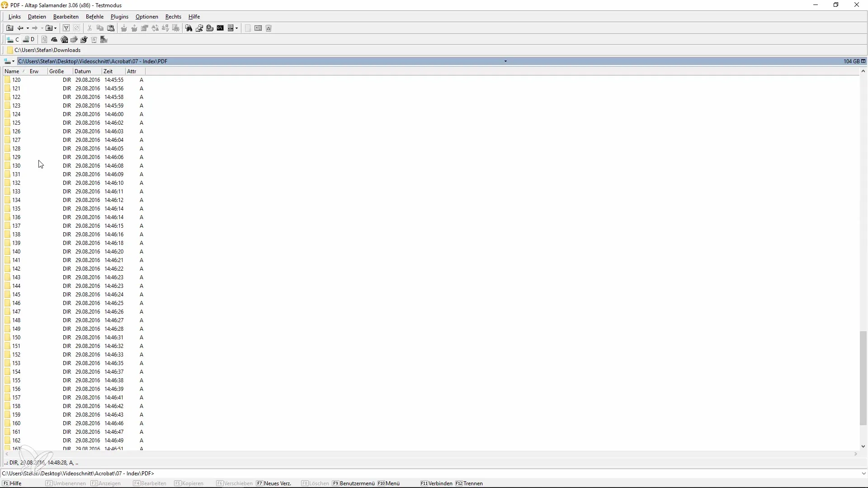Click the Paste clipboard icon
Screen dimensions: 868x488
111,28
